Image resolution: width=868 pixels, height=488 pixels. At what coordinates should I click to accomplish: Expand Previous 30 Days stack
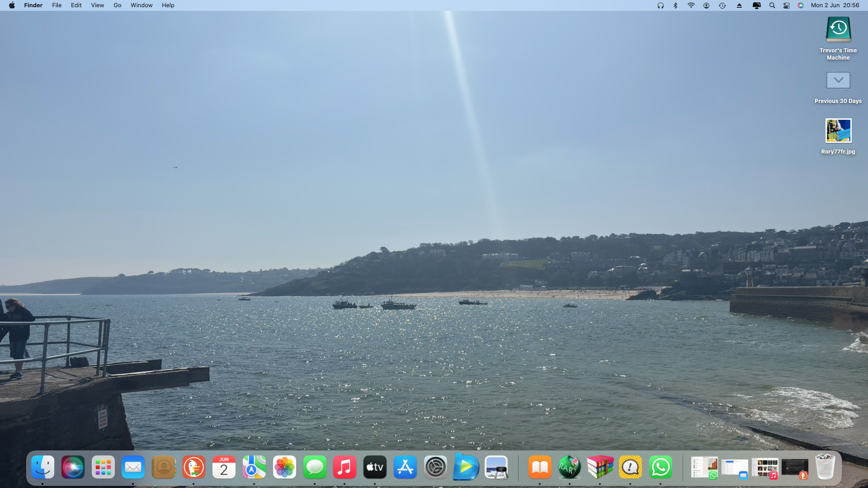tap(838, 81)
